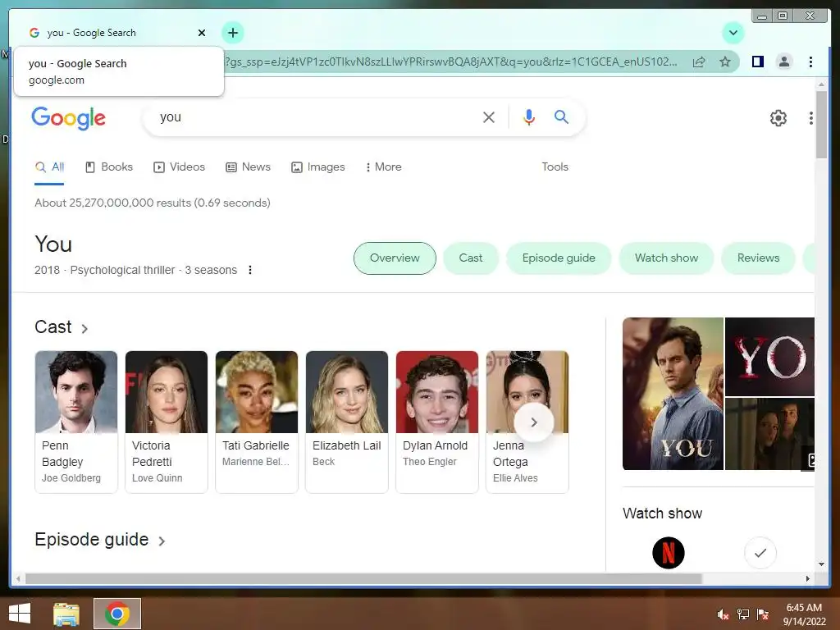Open the Chrome profile avatar icon
The width and height of the screenshot is (840, 630).
point(783,62)
